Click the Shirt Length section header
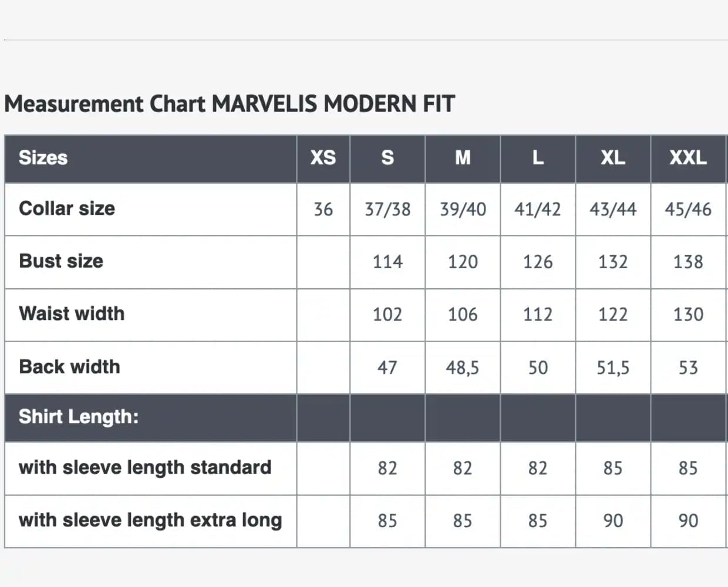Screen dimensions: 728x587 click(x=79, y=417)
